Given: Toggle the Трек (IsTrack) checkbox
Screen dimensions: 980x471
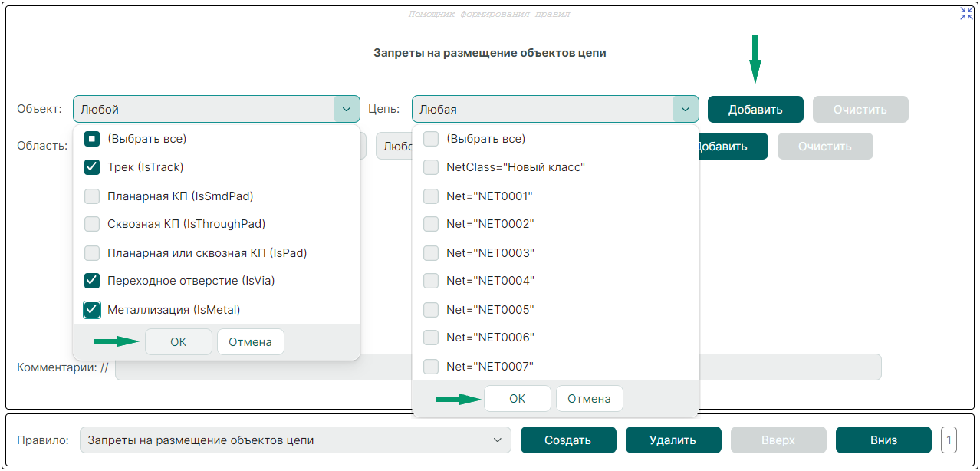Looking at the screenshot, I should pyautogui.click(x=92, y=167).
